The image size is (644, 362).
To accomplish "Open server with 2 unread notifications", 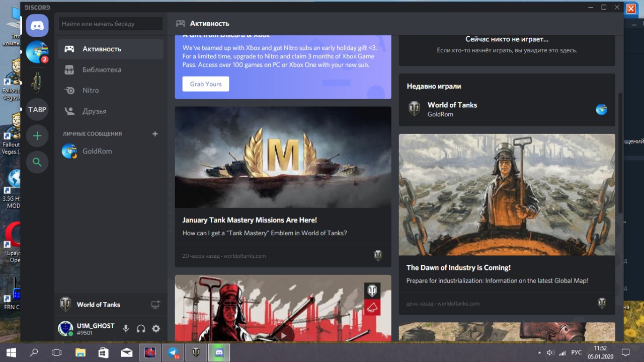I will click(37, 52).
